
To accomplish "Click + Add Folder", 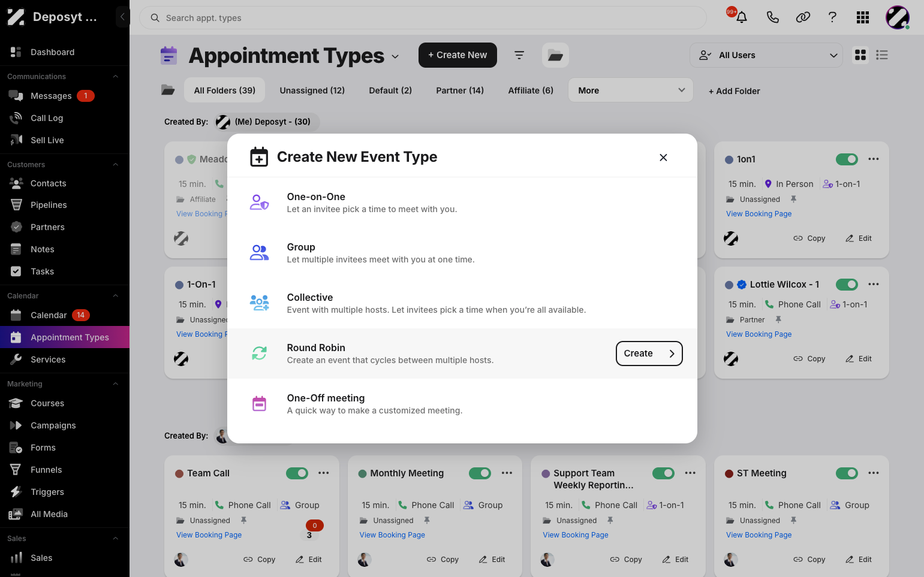I will (734, 91).
